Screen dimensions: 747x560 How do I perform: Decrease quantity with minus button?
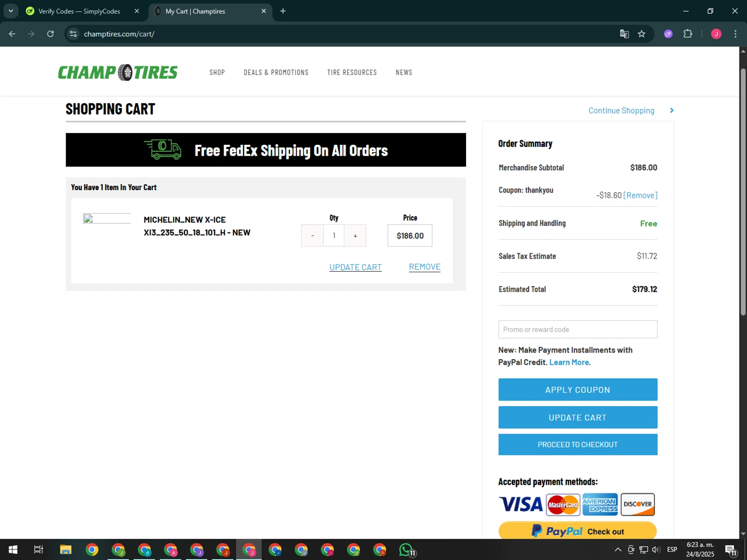313,235
